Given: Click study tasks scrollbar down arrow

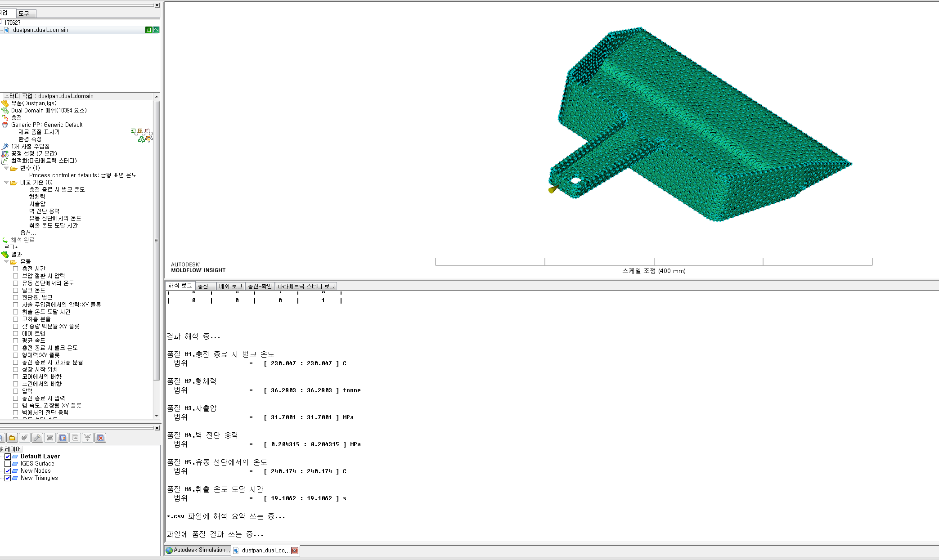Looking at the screenshot, I should pyautogui.click(x=157, y=416).
